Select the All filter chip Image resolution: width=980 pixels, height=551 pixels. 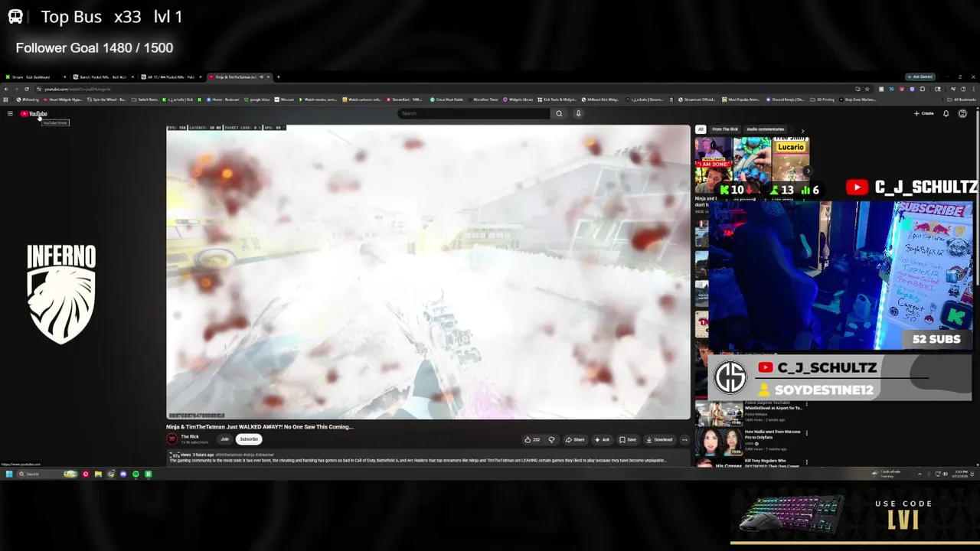(x=700, y=129)
